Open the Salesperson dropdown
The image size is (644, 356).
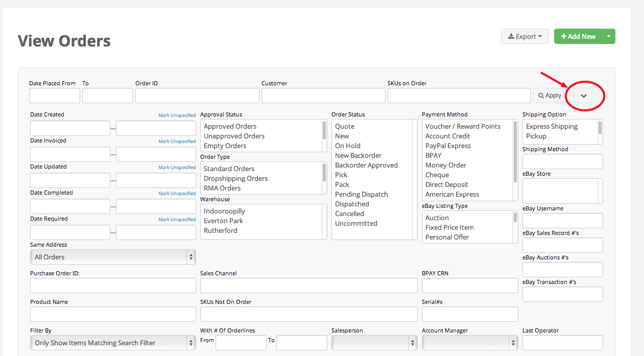pyautogui.click(x=374, y=343)
